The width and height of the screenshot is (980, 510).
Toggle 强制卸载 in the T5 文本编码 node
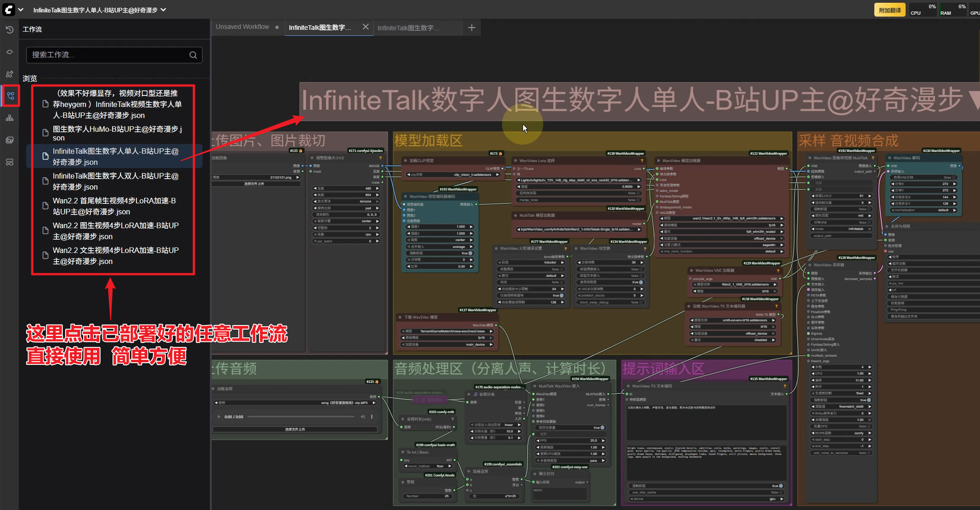pos(780,486)
